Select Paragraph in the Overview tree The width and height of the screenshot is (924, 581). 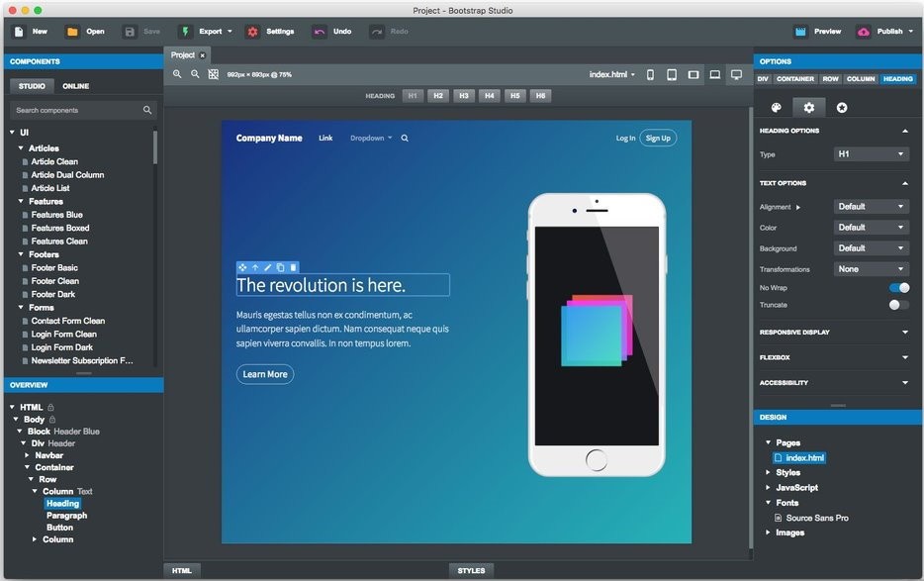coord(66,516)
